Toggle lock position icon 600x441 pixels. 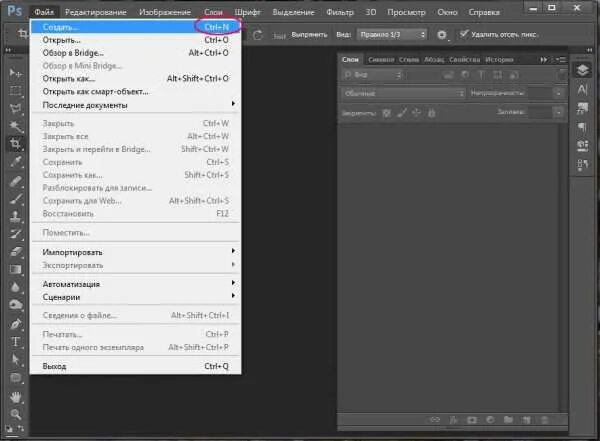[416, 113]
